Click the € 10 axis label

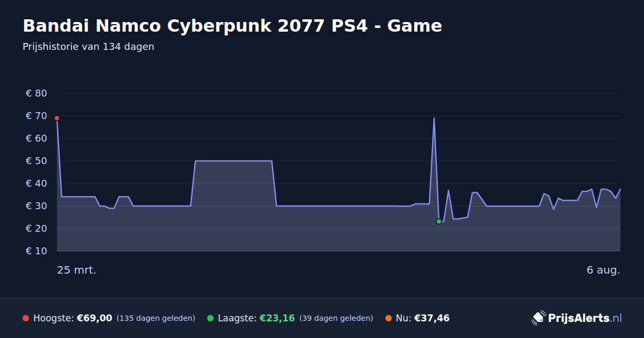point(36,251)
